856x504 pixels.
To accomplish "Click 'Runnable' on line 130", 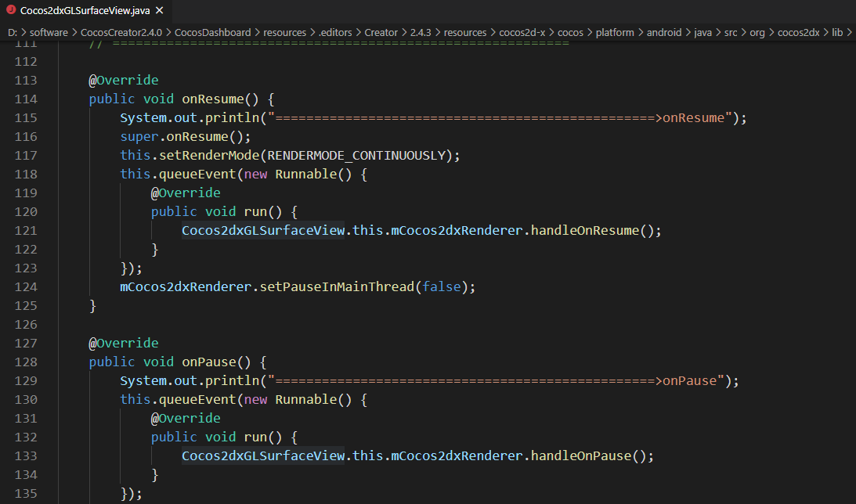I will pyautogui.click(x=305, y=400).
